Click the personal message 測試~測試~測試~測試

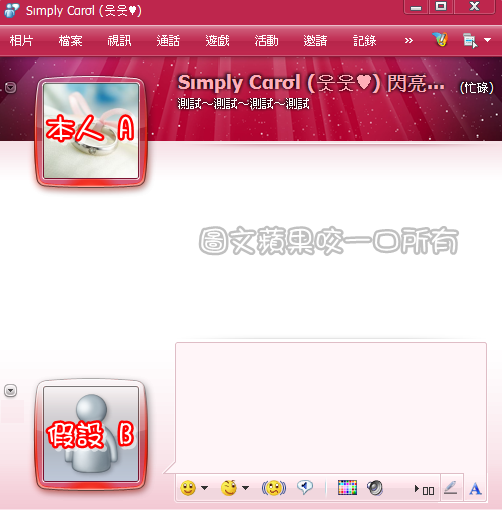click(x=243, y=104)
